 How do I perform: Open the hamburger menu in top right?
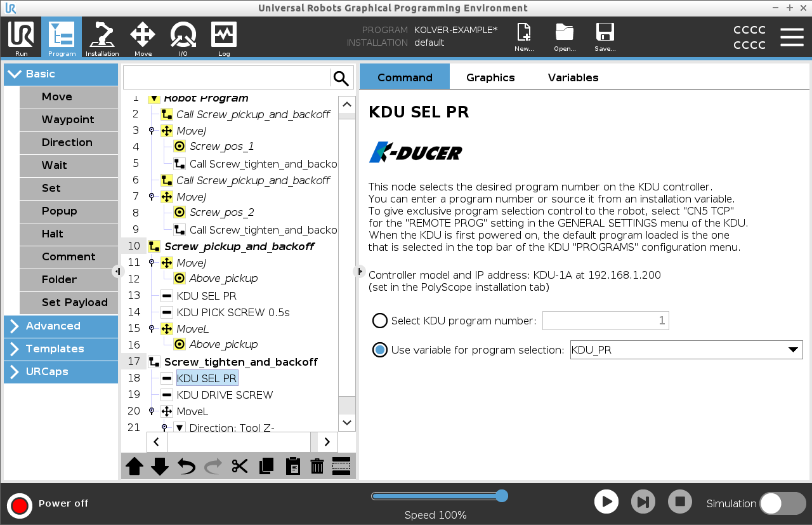pos(792,37)
